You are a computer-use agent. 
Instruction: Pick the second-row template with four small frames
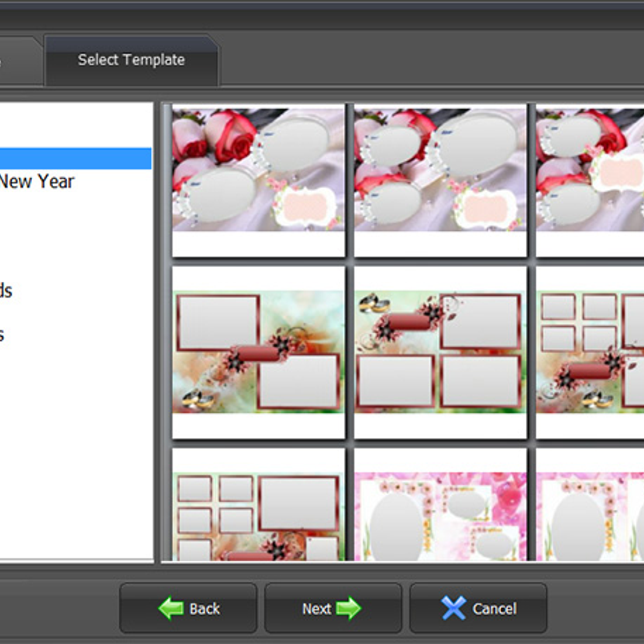590,352
